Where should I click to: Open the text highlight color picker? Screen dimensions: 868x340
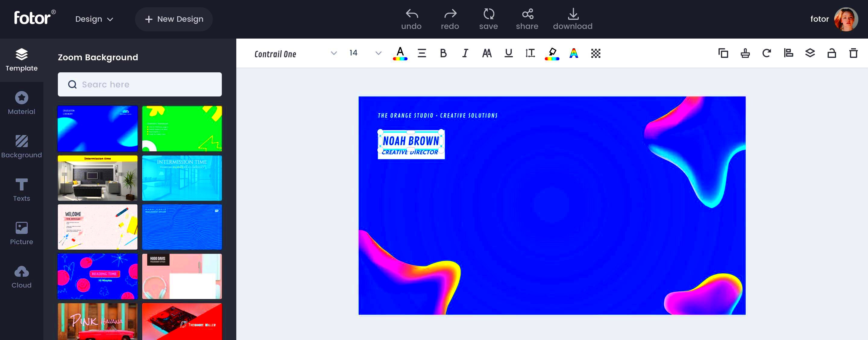552,53
